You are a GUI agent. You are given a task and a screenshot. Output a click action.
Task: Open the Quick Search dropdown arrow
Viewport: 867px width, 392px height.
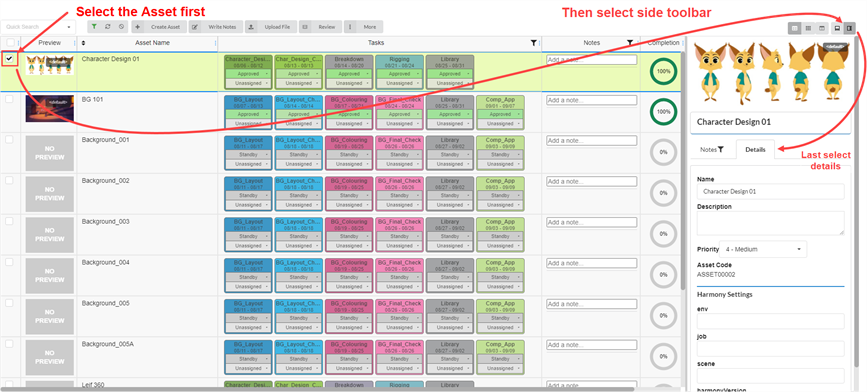(x=69, y=27)
